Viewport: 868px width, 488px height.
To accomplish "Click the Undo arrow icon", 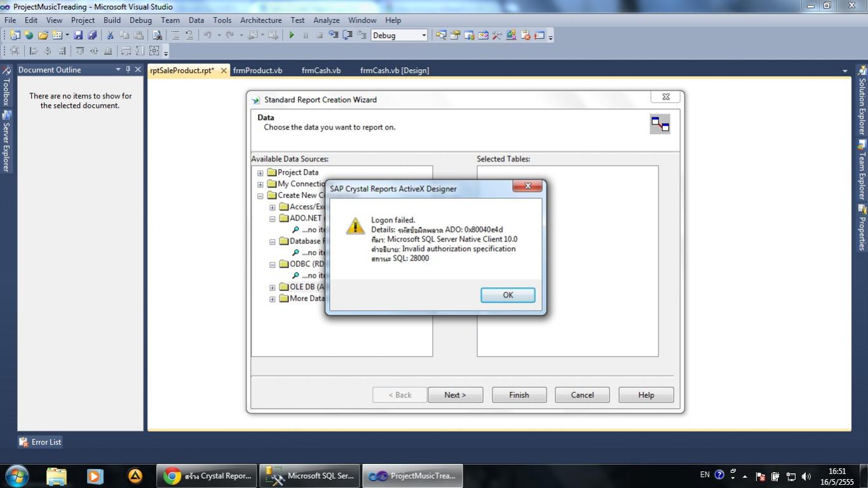I will click(x=207, y=36).
